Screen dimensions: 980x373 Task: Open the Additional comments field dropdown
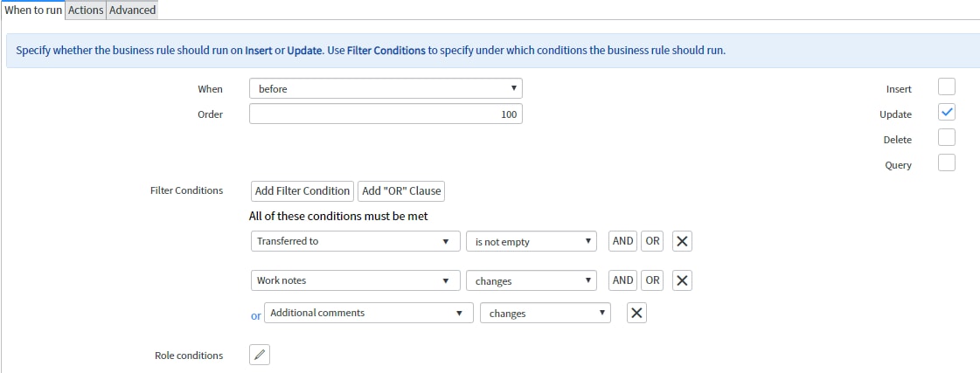click(x=369, y=313)
